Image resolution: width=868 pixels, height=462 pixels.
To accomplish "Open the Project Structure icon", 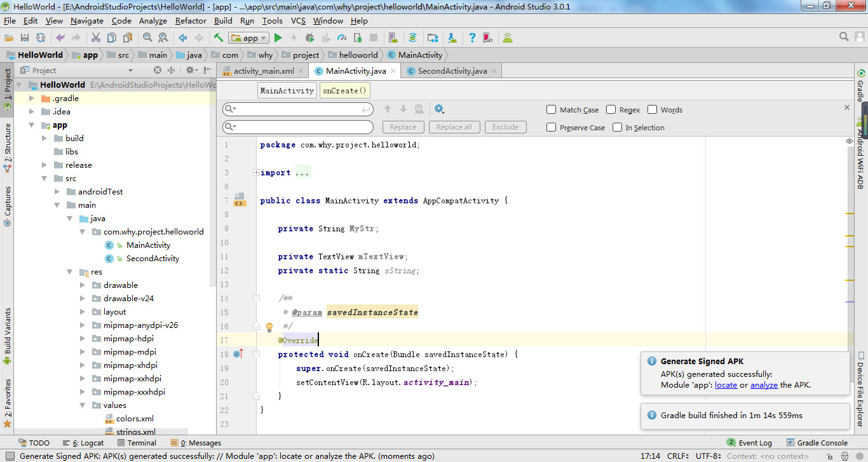I will 433,38.
